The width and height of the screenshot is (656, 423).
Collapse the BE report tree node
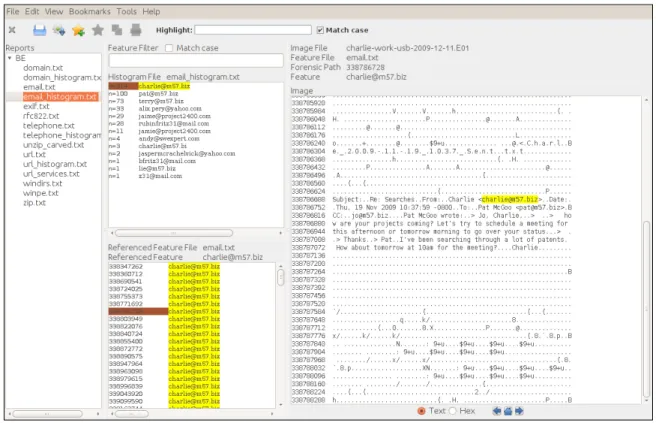[x=10, y=58]
